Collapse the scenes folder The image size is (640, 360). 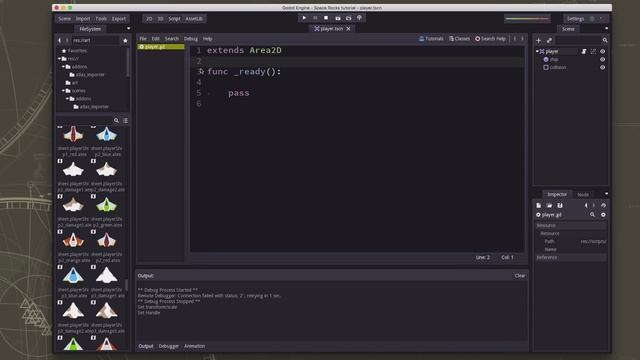coord(63,91)
